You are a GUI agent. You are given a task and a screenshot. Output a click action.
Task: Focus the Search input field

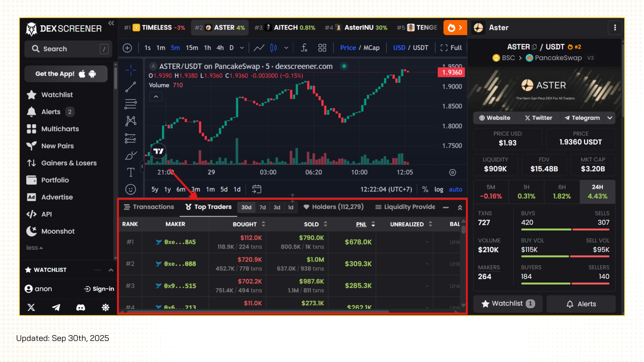pos(68,49)
